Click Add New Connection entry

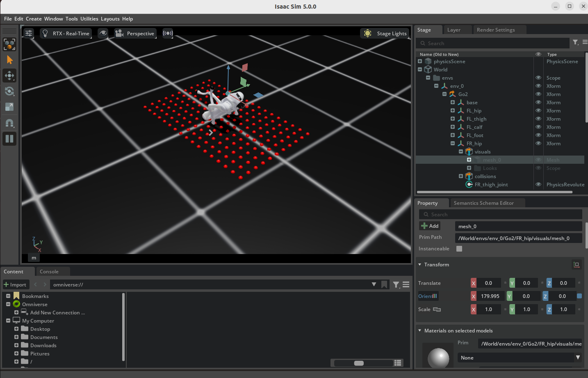click(57, 312)
